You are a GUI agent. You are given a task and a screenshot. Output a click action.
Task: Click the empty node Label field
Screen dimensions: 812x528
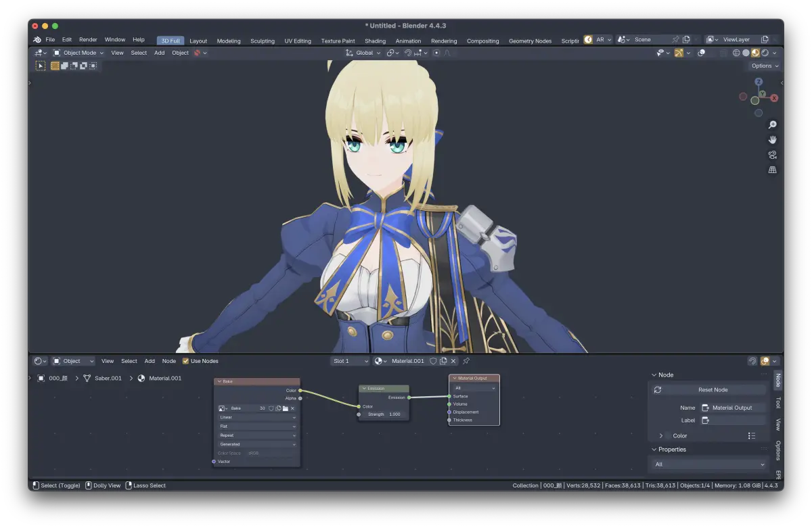[734, 421]
